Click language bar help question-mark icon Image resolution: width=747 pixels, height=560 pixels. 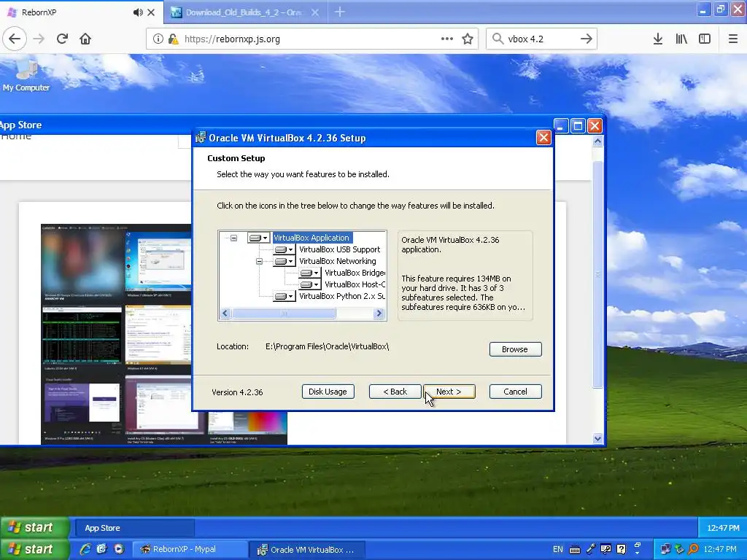(622, 549)
